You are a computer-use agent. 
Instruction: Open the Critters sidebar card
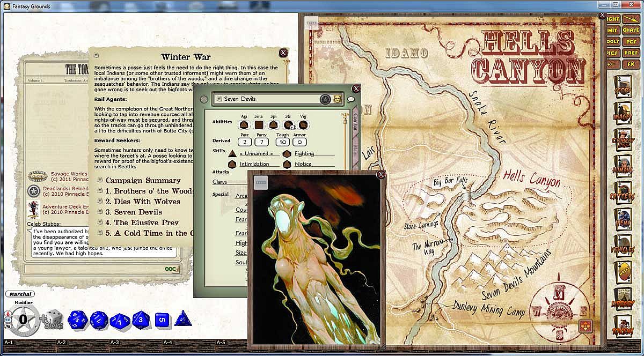pos(623,194)
